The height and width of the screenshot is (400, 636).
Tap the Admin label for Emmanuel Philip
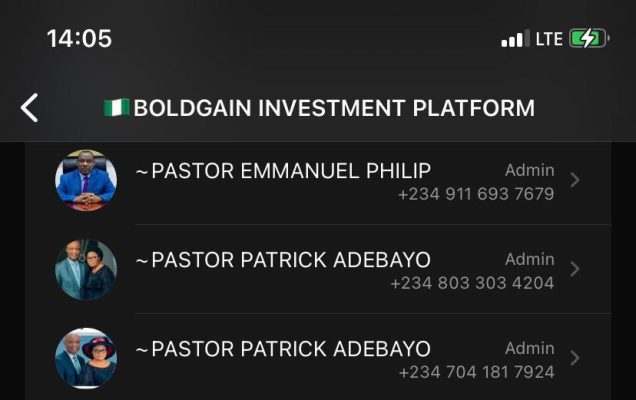[529, 170]
